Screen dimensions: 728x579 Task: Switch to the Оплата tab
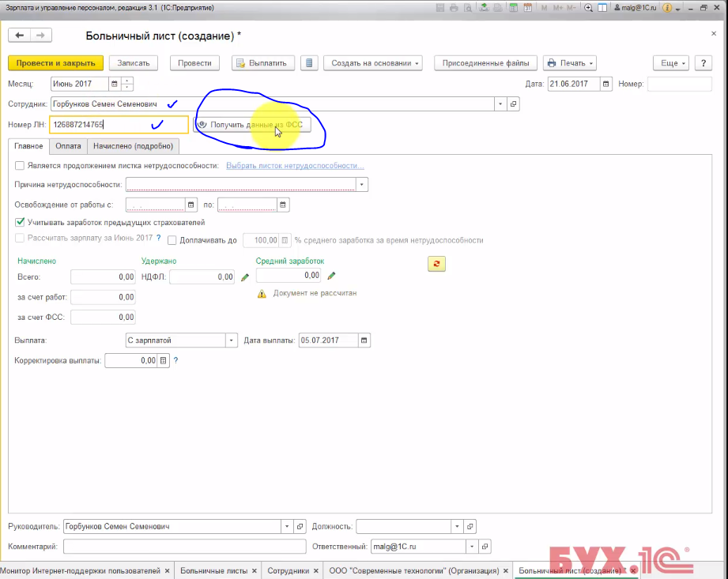tap(68, 146)
